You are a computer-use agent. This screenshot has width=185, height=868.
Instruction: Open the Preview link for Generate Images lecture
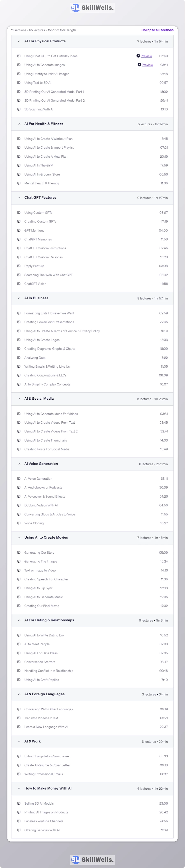147,65
